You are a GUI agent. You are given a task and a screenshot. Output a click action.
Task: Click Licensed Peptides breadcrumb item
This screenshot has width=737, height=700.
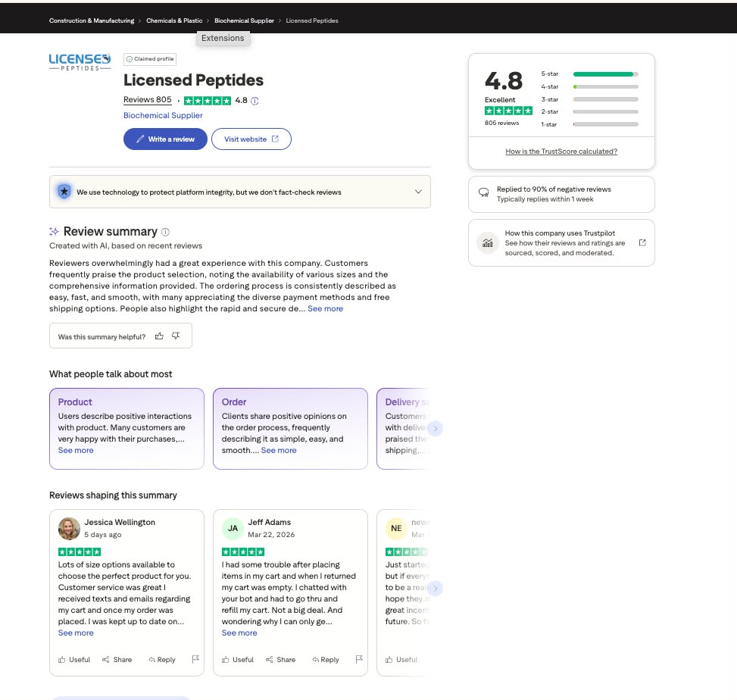point(312,20)
